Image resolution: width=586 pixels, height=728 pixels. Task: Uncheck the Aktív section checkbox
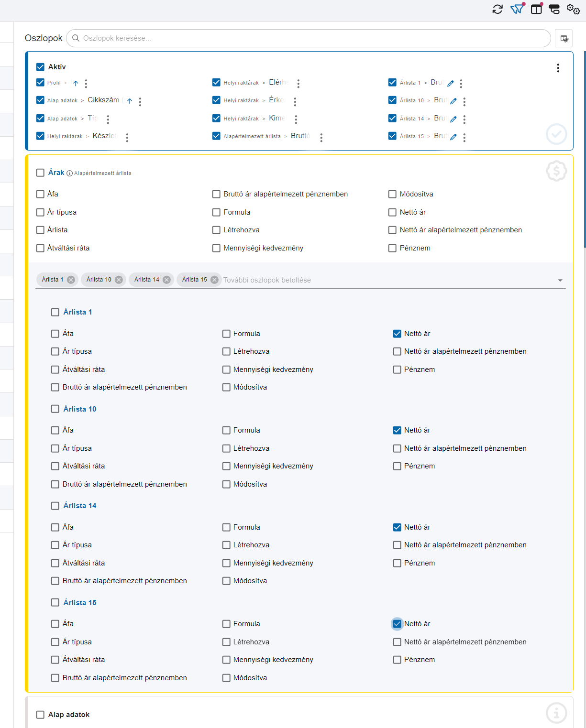point(41,67)
